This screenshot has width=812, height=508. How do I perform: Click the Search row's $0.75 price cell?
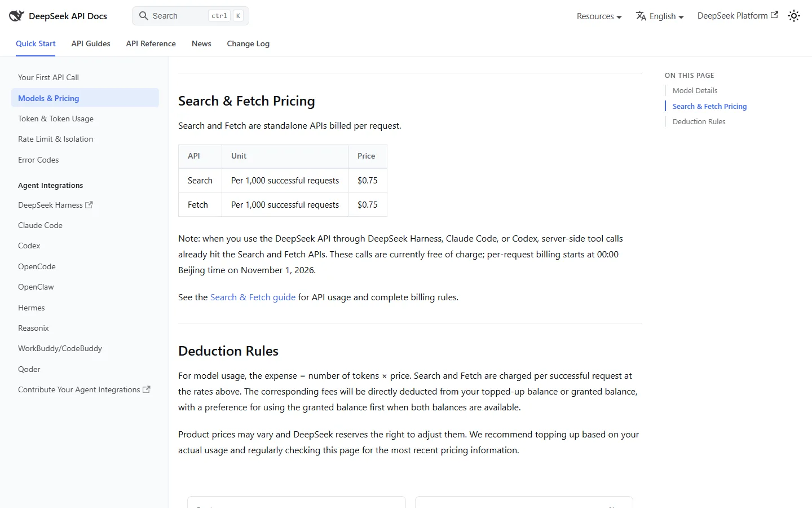click(x=368, y=181)
